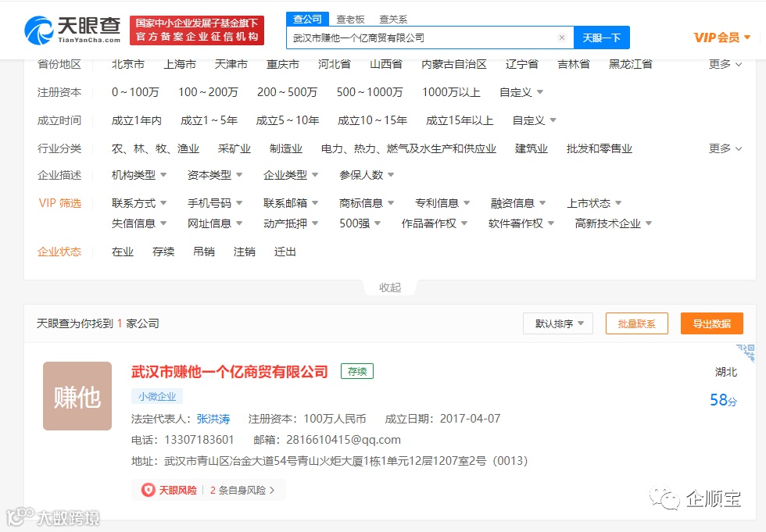Screen dimensions: 766x532
Task: Click the QR code corner icon
Action: [746, 352]
